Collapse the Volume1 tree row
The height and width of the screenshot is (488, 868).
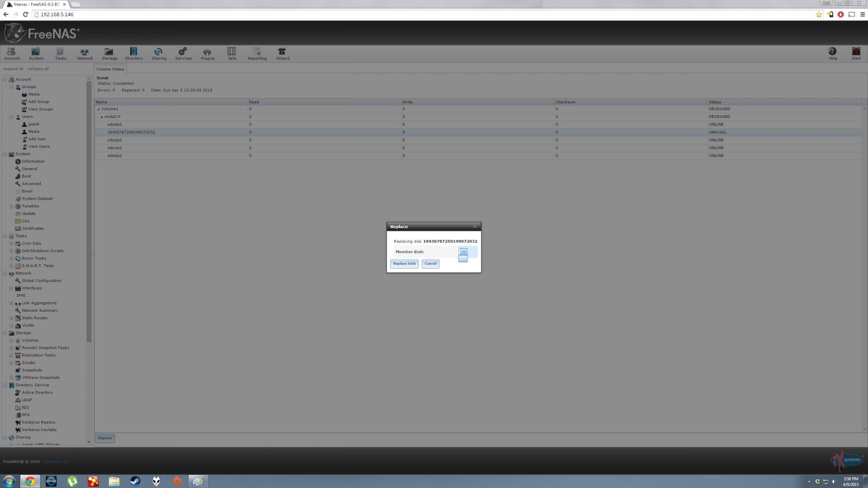[99, 109]
